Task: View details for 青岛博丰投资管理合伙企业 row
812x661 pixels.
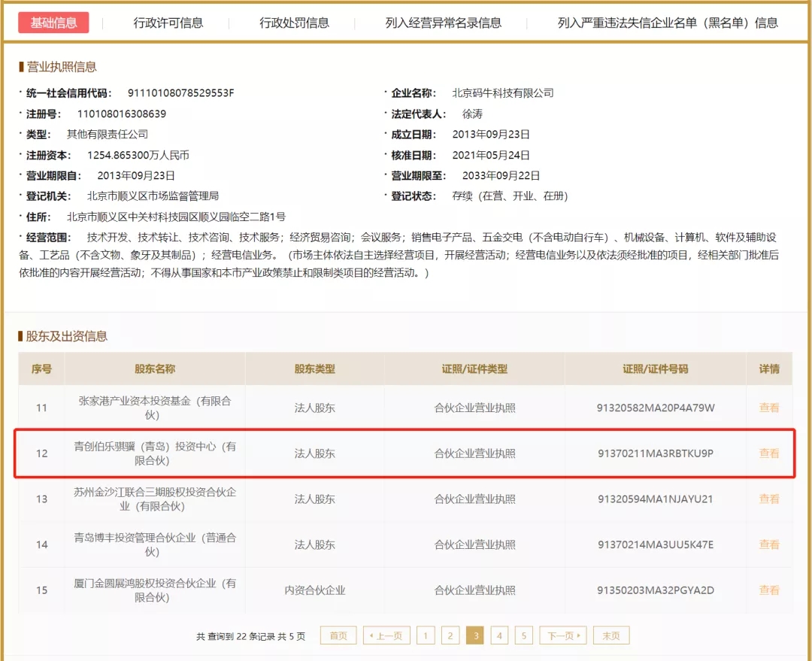Action: click(x=769, y=544)
